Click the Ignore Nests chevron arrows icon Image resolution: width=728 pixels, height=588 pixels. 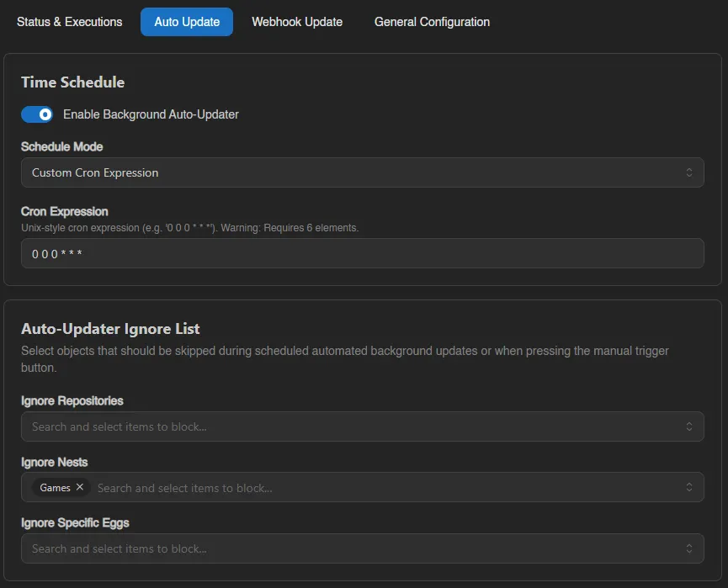point(689,487)
